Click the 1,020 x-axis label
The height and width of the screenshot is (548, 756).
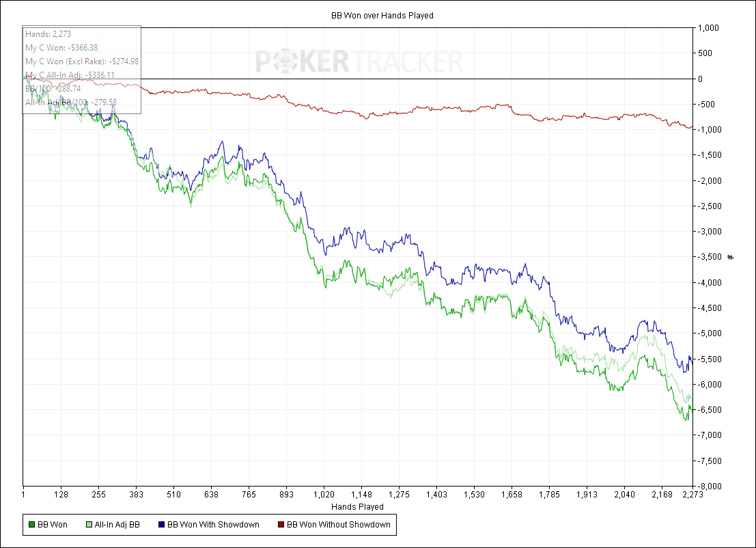(324, 495)
